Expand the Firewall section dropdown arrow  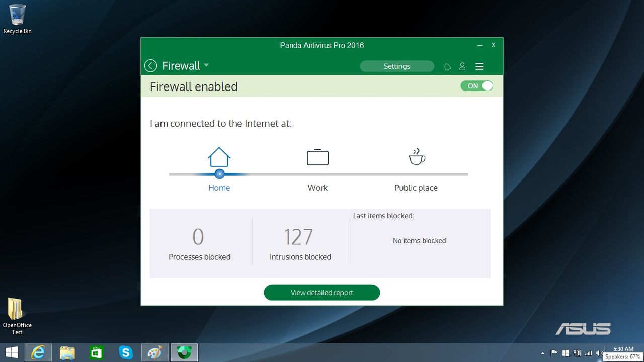click(x=206, y=65)
